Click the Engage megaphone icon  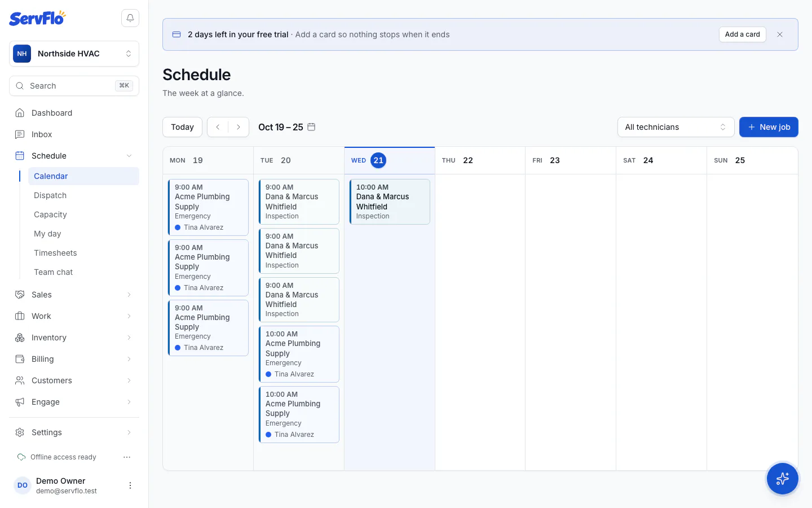20,402
